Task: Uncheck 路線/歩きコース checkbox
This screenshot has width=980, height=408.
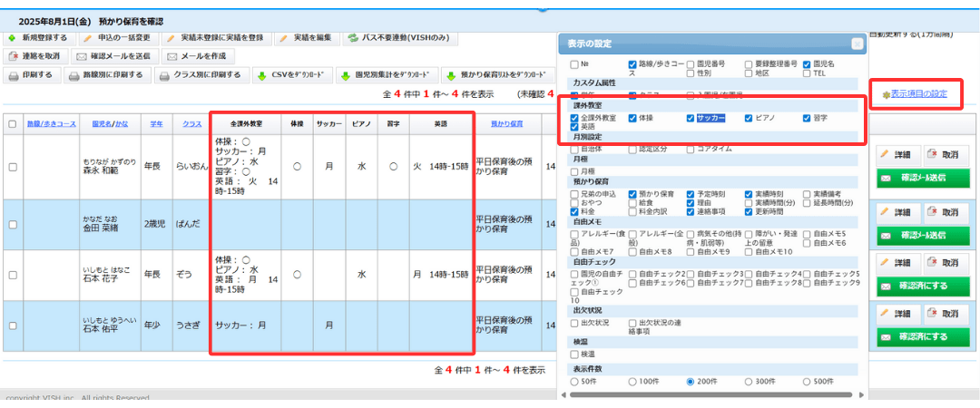Action: (x=632, y=64)
